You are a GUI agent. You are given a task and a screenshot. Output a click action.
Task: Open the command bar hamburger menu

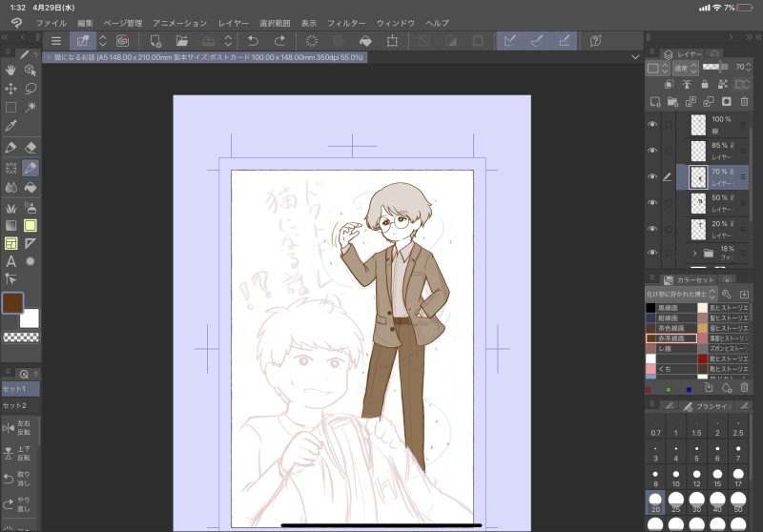click(x=56, y=41)
